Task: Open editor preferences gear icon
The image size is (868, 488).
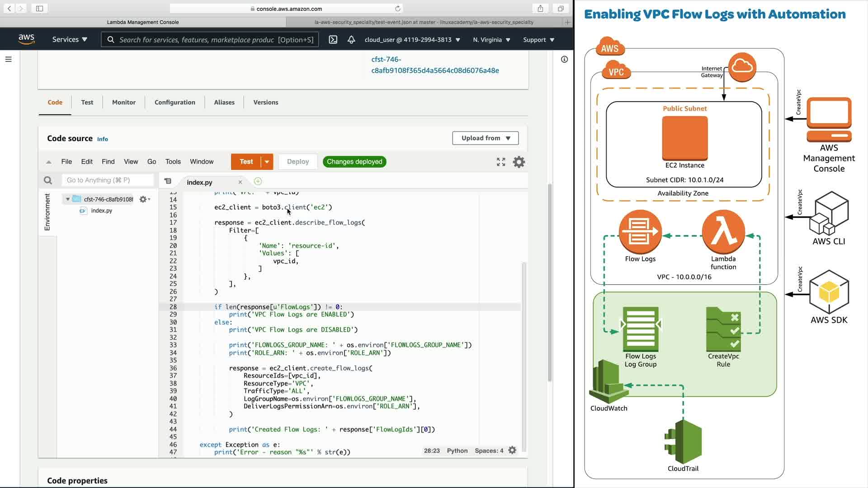Action: tap(519, 162)
